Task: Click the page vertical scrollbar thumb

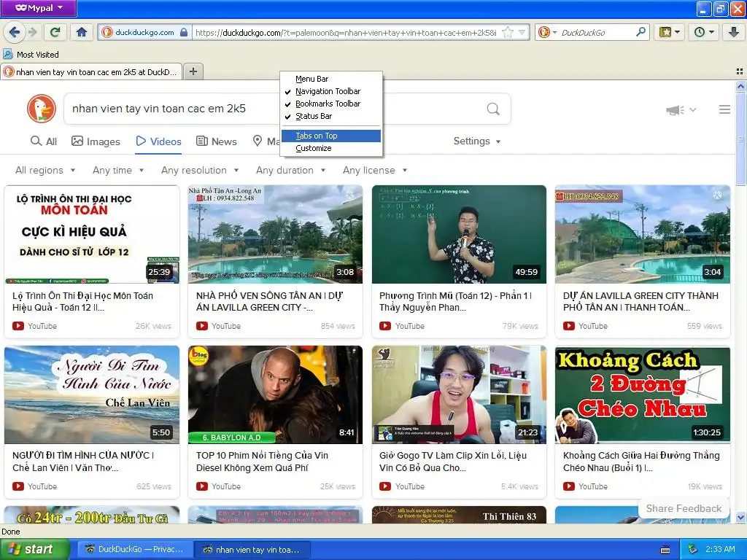Action: [x=740, y=139]
